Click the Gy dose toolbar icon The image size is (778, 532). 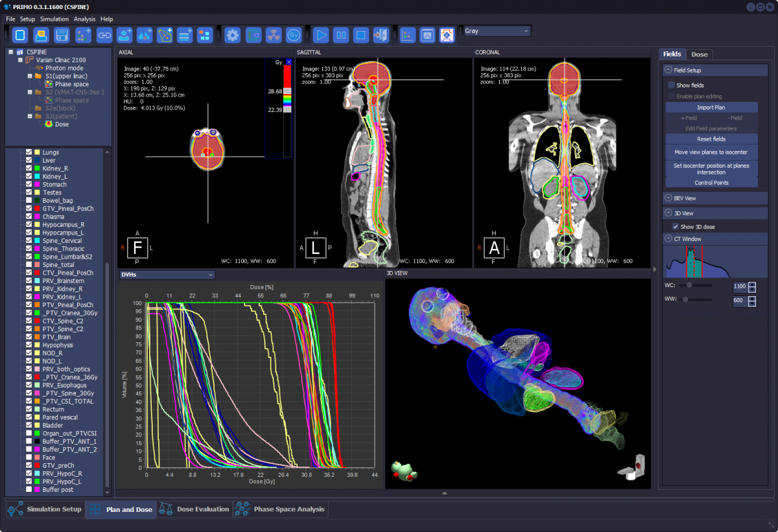(294, 34)
